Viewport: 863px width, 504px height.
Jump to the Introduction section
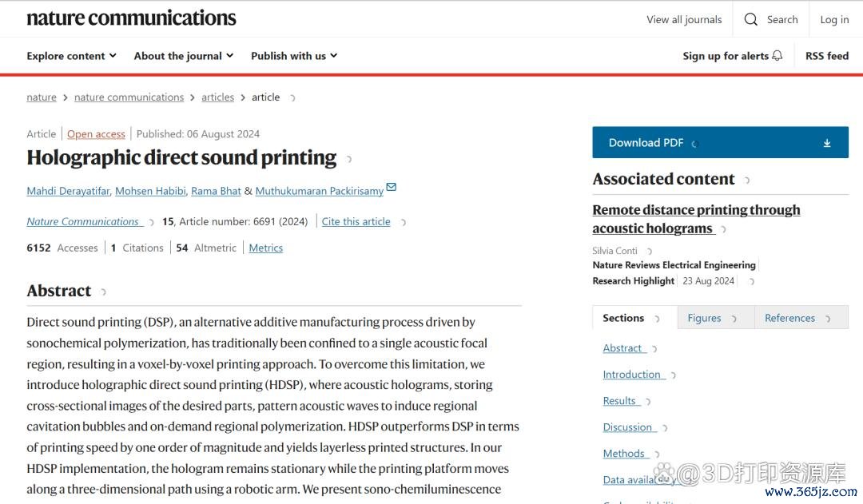tap(631, 375)
